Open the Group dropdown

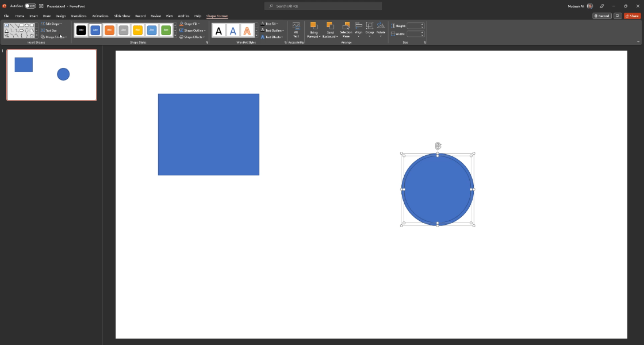click(x=370, y=30)
